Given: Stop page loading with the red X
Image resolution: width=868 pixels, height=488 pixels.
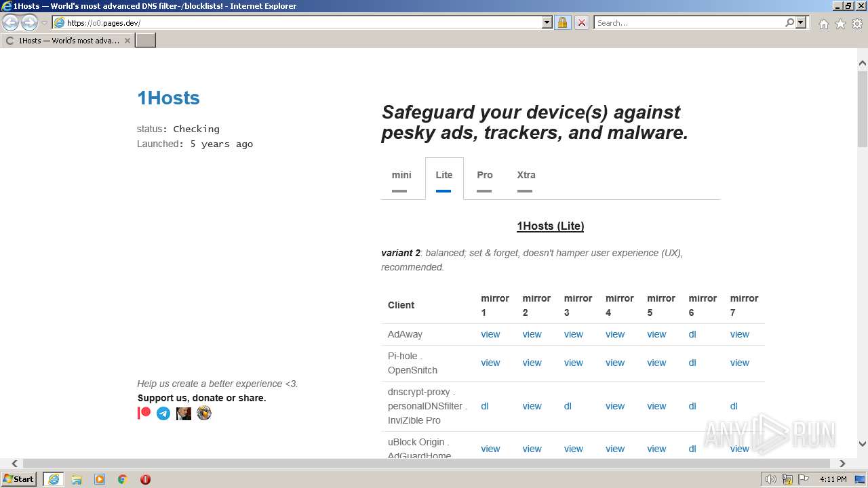Looking at the screenshot, I should click(x=582, y=22).
